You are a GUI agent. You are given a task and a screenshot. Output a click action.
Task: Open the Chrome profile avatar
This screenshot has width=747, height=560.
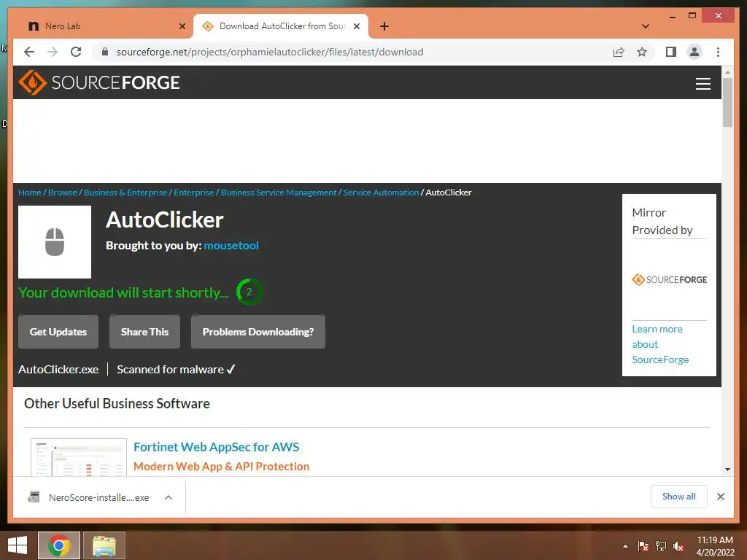pos(694,52)
